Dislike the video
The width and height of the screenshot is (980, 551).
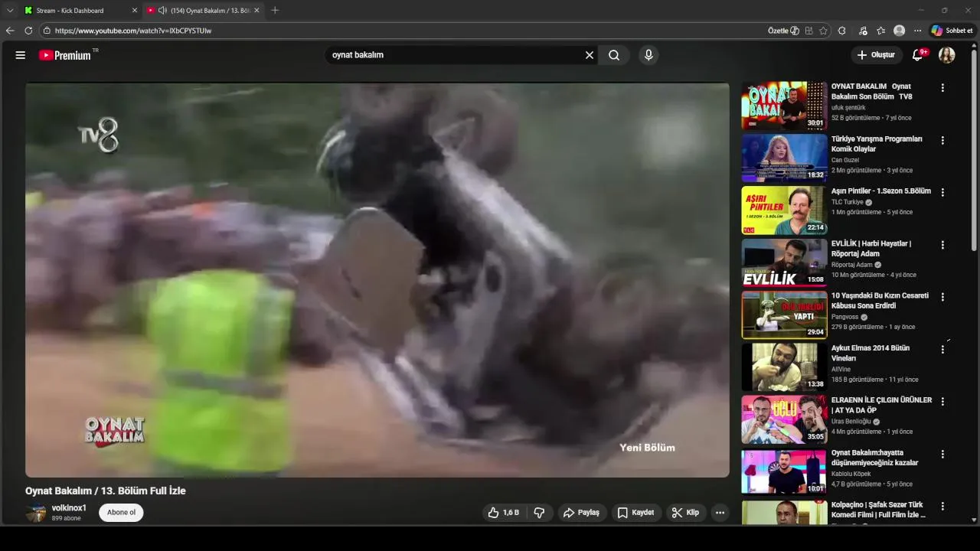click(x=540, y=513)
